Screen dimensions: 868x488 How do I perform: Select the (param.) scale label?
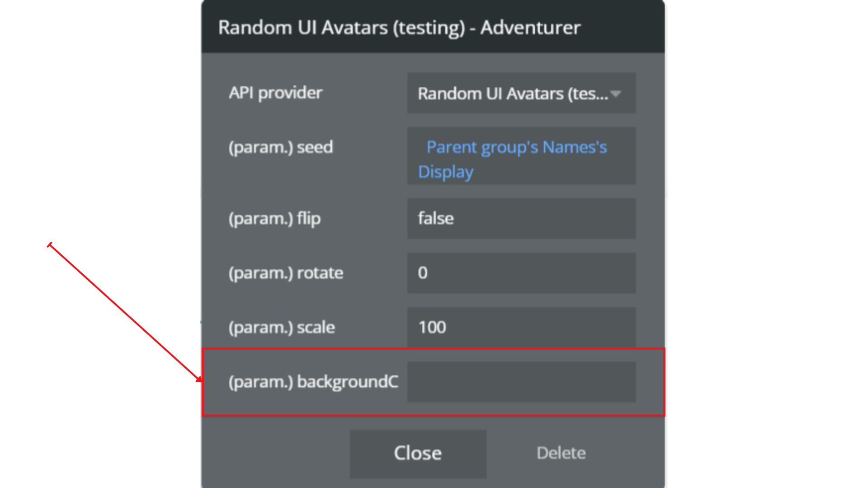pos(282,328)
